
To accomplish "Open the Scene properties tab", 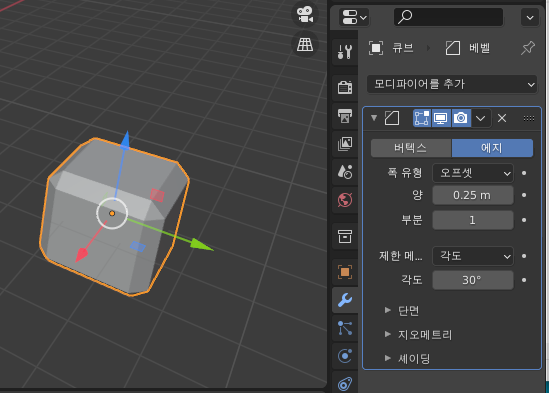I will 345,172.
